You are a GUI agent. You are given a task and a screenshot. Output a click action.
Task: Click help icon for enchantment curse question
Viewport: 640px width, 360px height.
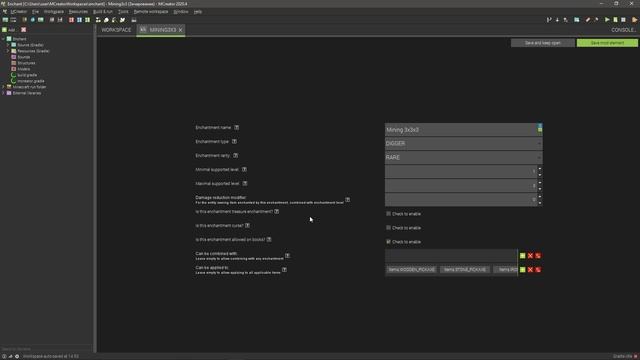(247, 225)
